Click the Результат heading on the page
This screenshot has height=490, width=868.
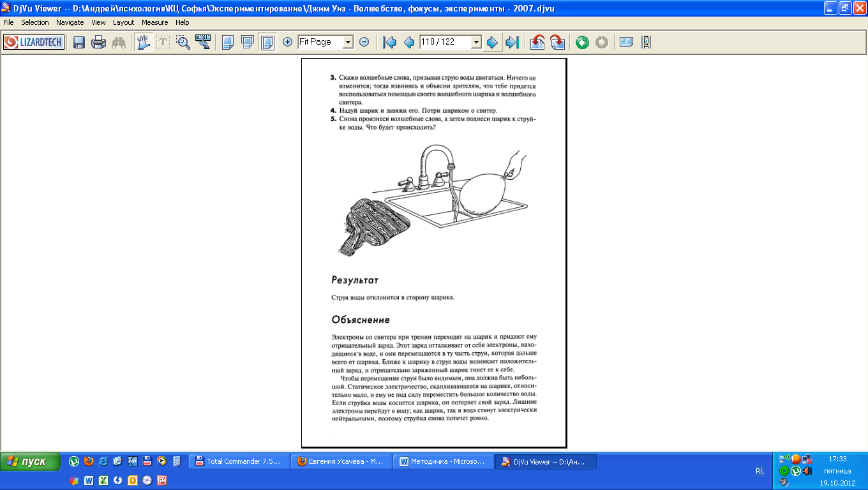(x=355, y=280)
